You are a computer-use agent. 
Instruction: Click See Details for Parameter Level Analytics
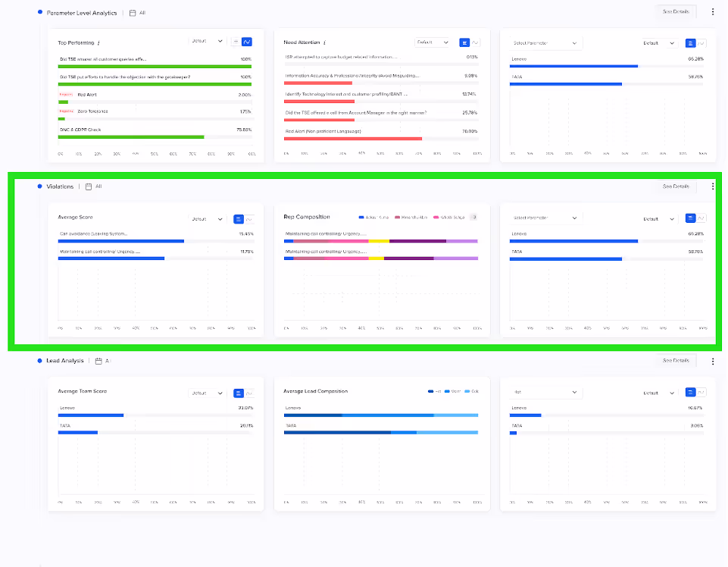676,11
